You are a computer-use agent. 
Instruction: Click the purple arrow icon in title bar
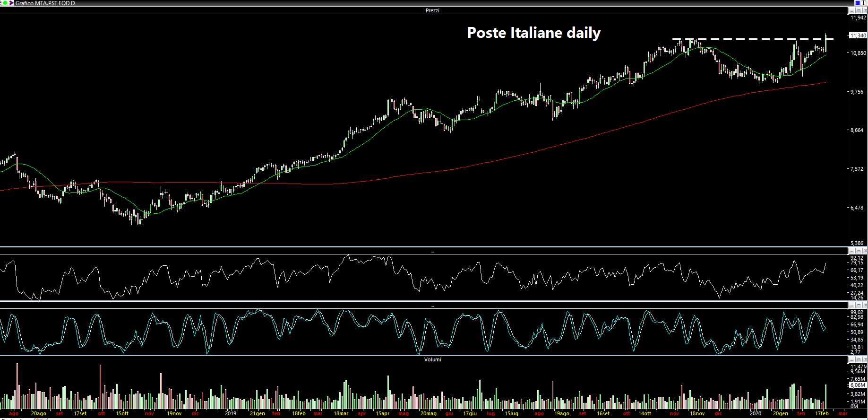click(10, 3)
